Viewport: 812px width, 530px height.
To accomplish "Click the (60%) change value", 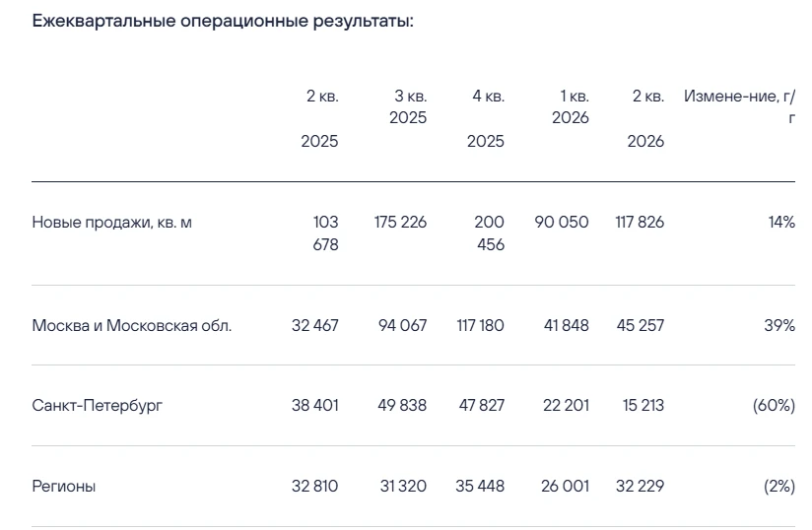I will pyautogui.click(x=774, y=405).
